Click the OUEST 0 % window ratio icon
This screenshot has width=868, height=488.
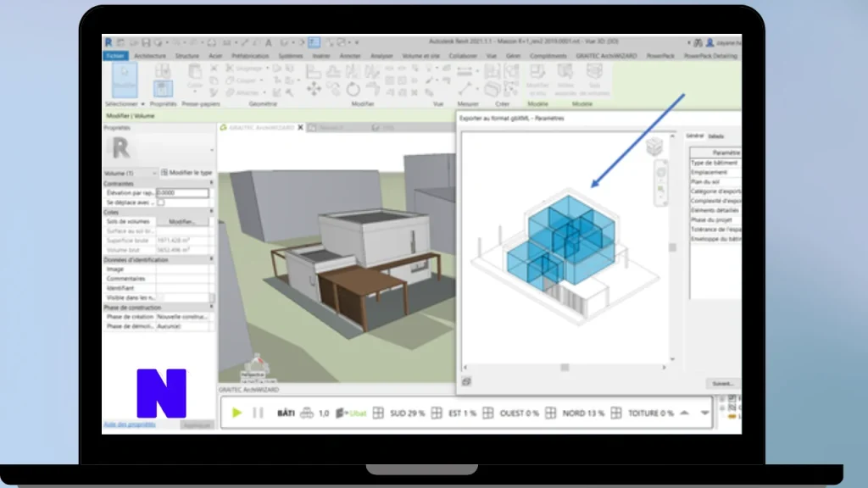(x=487, y=413)
